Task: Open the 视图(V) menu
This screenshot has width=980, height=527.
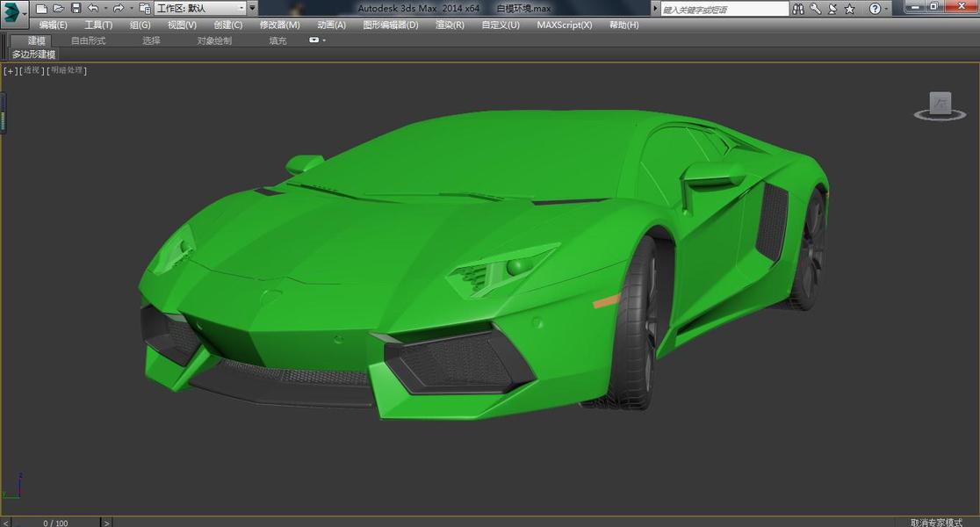Action: [182, 25]
